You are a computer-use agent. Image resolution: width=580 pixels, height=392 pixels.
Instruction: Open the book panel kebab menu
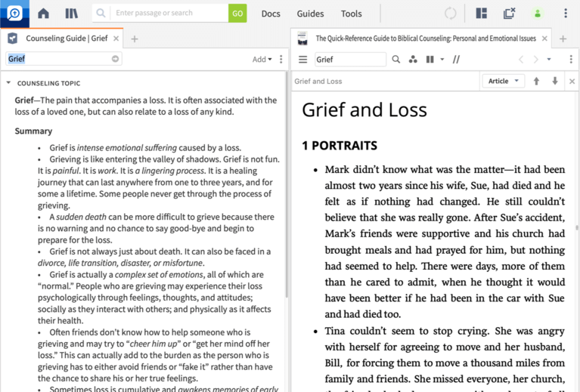click(571, 60)
